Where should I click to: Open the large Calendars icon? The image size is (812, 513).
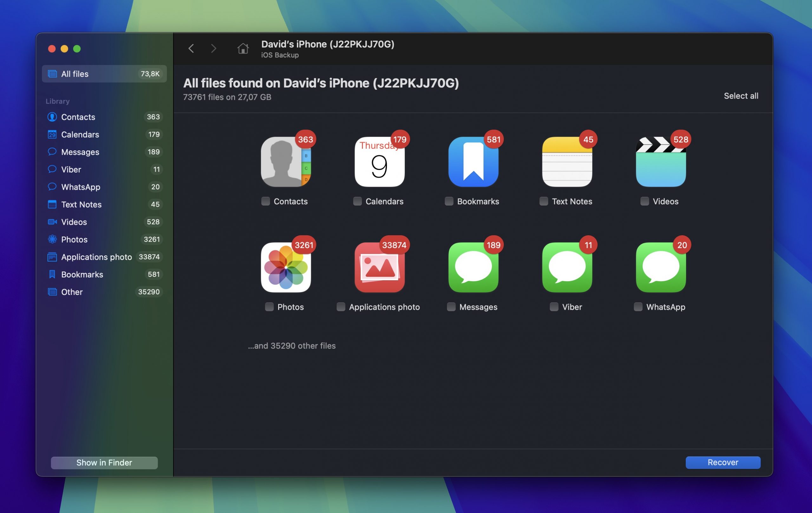point(379,161)
